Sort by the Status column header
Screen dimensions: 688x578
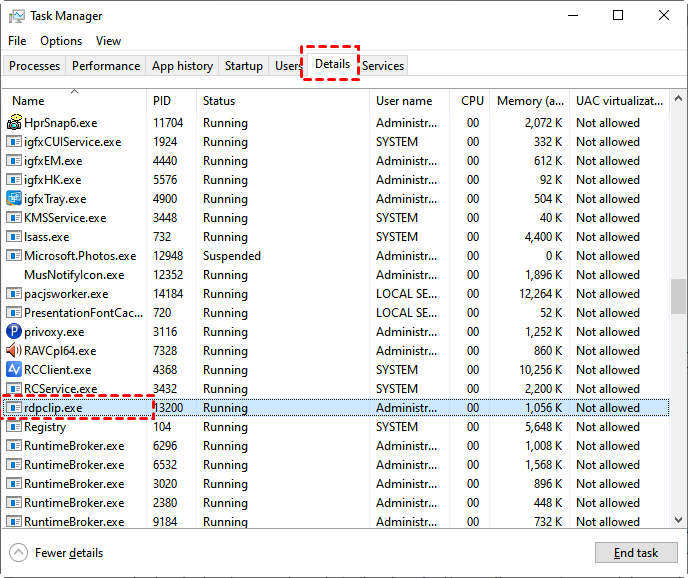pos(283,101)
